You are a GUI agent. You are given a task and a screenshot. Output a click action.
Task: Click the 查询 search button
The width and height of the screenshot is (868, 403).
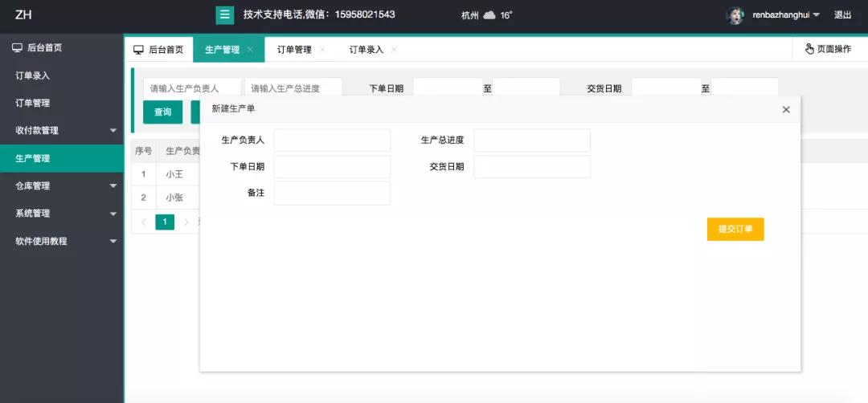(162, 112)
